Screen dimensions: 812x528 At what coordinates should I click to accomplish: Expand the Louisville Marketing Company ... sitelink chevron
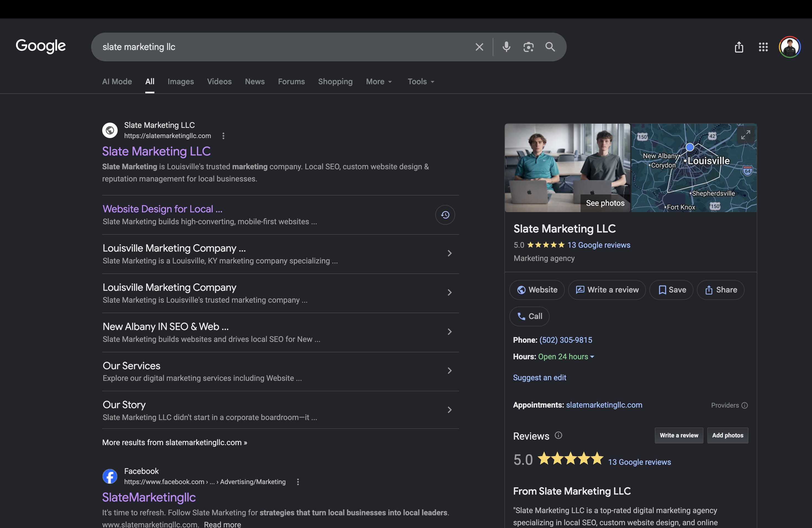(x=450, y=253)
